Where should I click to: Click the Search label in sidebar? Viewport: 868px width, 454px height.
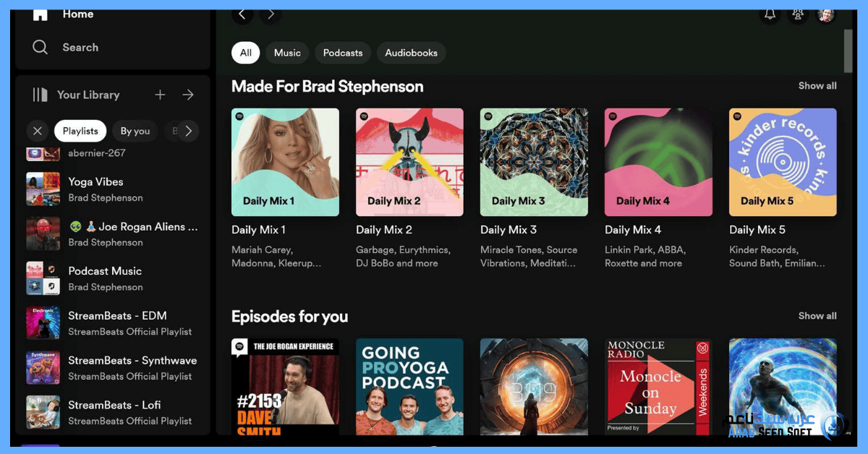pos(80,47)
